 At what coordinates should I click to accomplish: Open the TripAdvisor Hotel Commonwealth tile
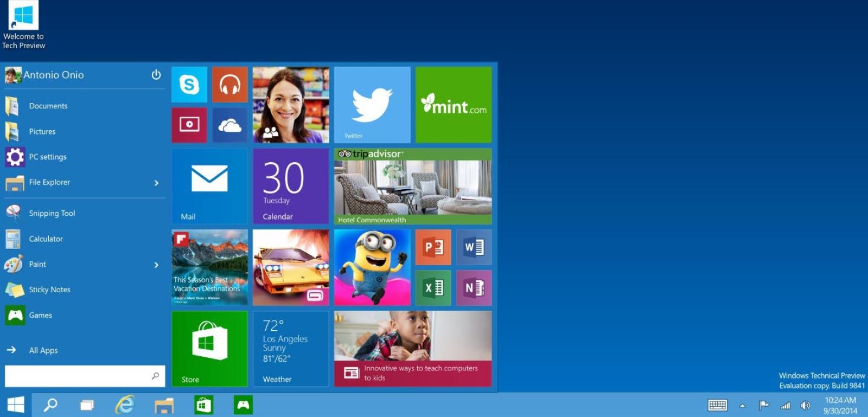click(413, 186)
